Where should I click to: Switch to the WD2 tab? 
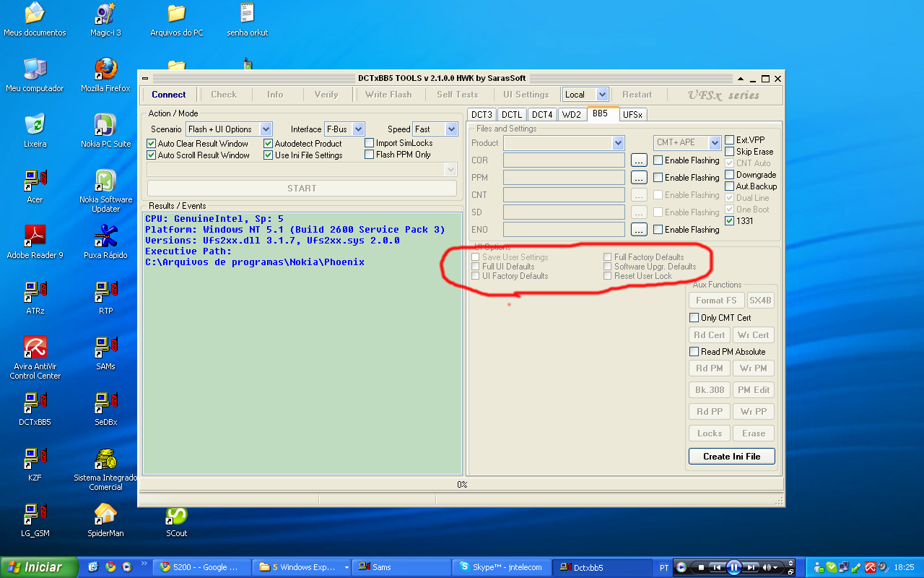[x=571, y=114]
